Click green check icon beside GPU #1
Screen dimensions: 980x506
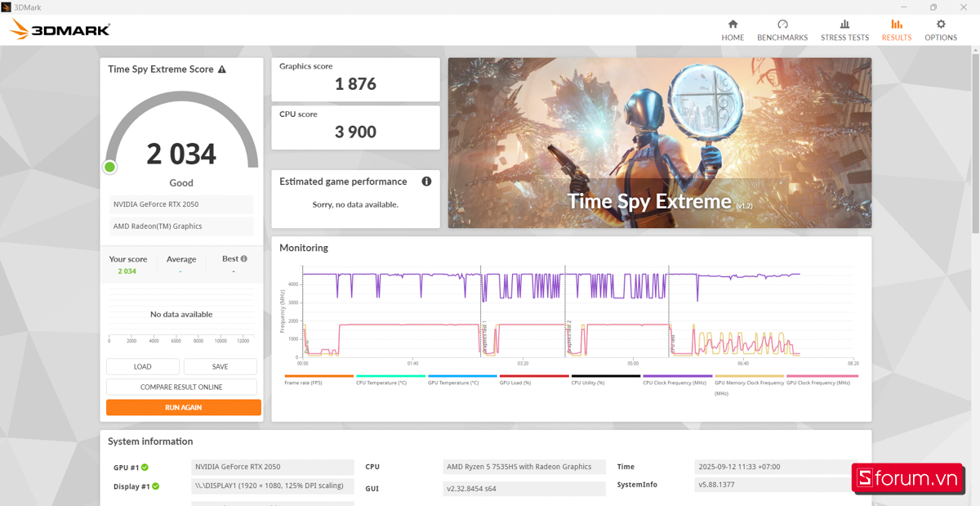(145, 467)
